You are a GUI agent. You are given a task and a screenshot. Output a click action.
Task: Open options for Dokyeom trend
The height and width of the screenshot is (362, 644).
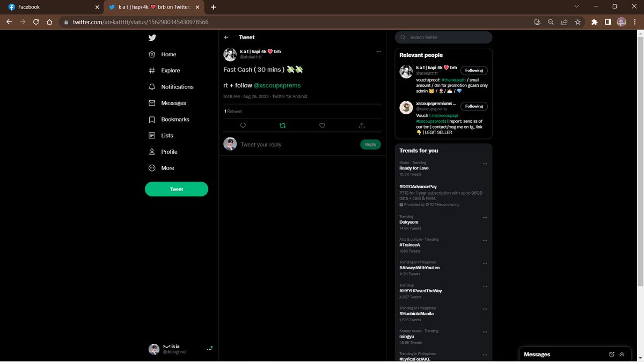(485, 218)
